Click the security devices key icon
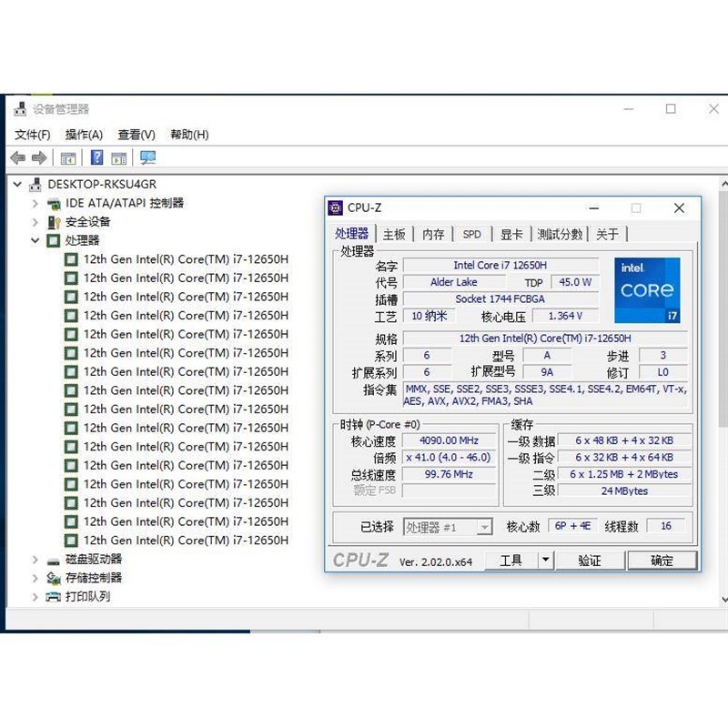The width and height of the screenshot is (728, 728). coord(54,222)
